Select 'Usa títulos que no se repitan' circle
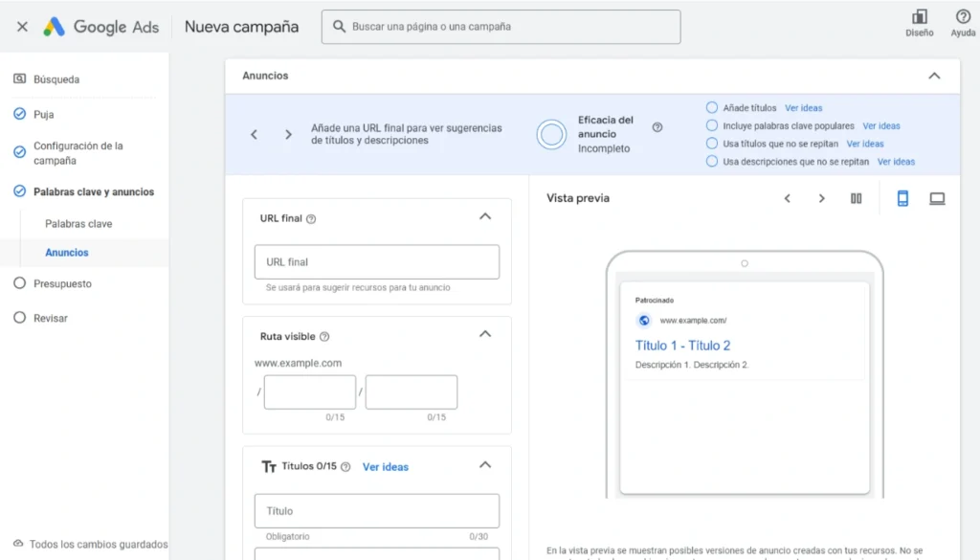Viewport: 980px width, 560px height. tap(711, 144)
